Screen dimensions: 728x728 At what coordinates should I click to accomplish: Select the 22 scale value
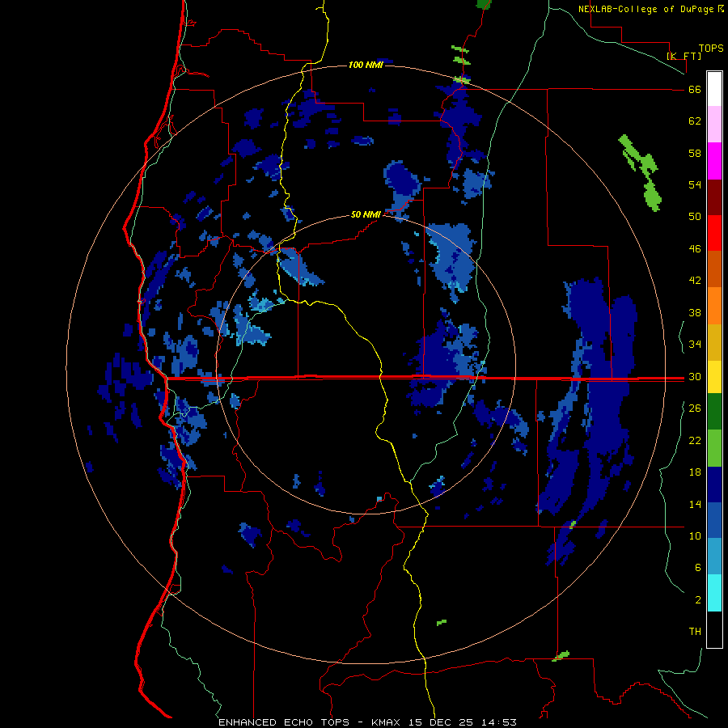[695, 440]
